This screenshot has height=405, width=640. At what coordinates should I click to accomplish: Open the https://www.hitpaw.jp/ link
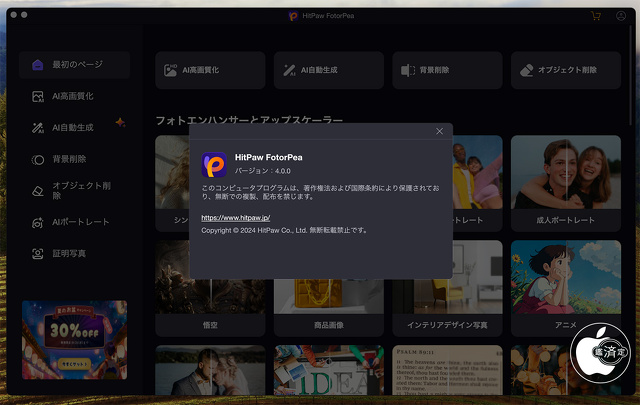236,218
